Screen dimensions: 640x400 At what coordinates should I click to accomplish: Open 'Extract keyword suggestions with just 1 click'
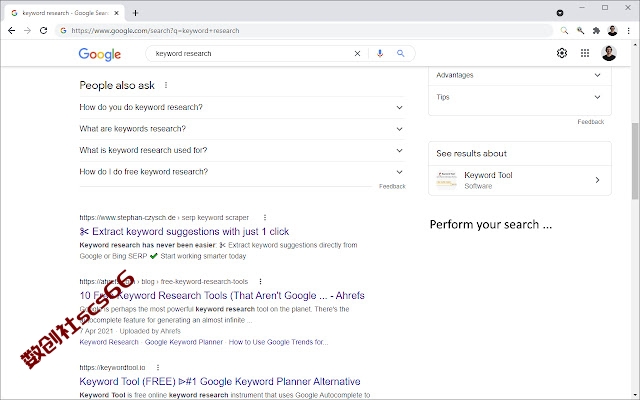click(x=184, y=231)
